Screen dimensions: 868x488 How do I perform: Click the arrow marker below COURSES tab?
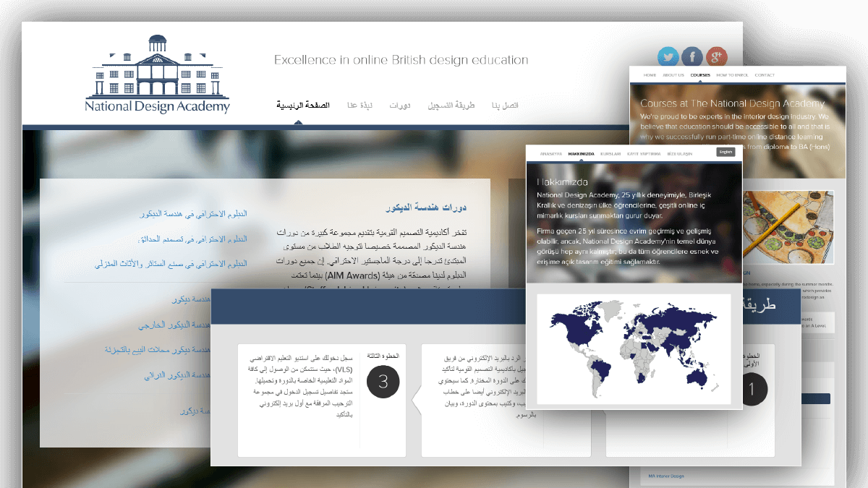click(x=699, y=80)
